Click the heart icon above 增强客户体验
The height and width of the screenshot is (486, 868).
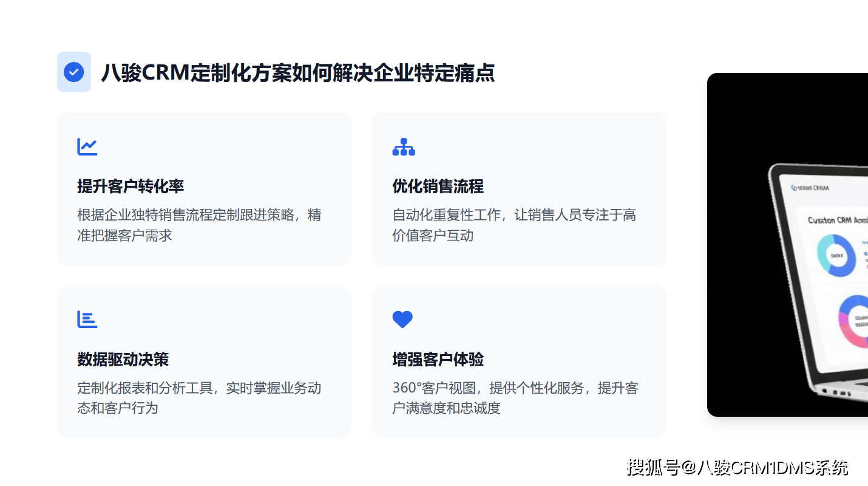click(402, 320)
